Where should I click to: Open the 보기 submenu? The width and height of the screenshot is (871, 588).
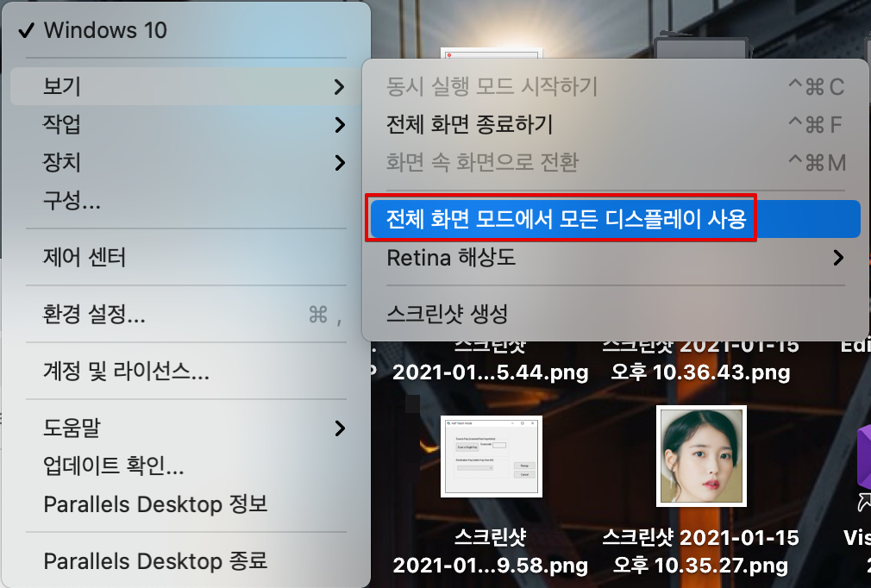(186, 86)
